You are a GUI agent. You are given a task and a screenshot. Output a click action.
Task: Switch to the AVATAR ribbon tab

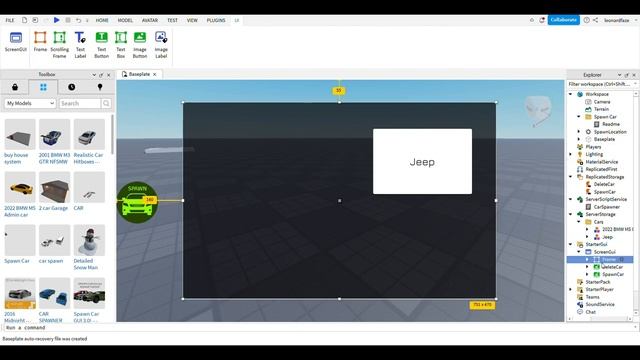coord(150,20)
